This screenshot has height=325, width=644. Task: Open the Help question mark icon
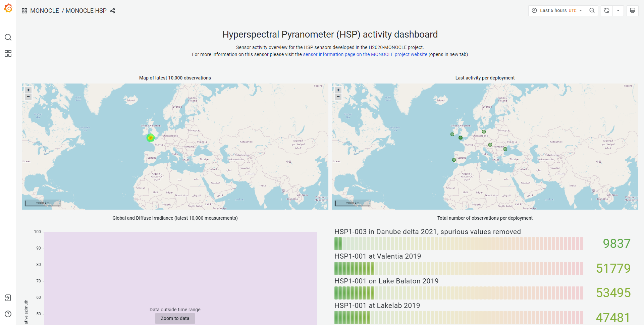8,314
